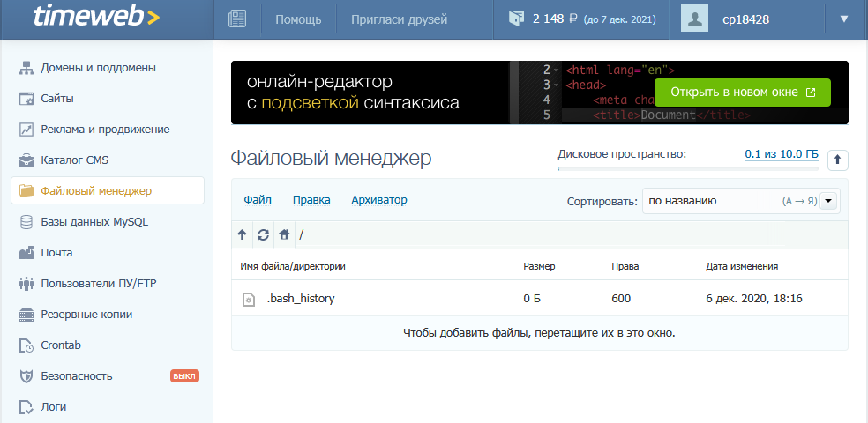Click the disk space progress bar
868x423 pixels.
click(x=688, y=168)
